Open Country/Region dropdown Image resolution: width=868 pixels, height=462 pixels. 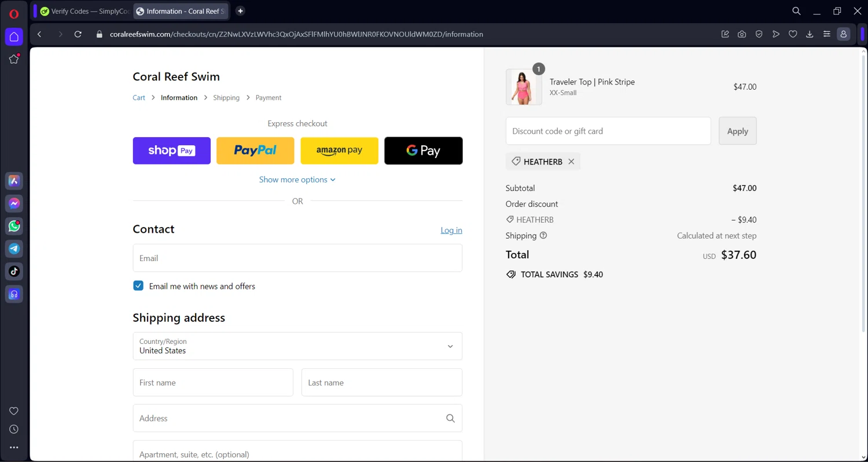(297, 346)
